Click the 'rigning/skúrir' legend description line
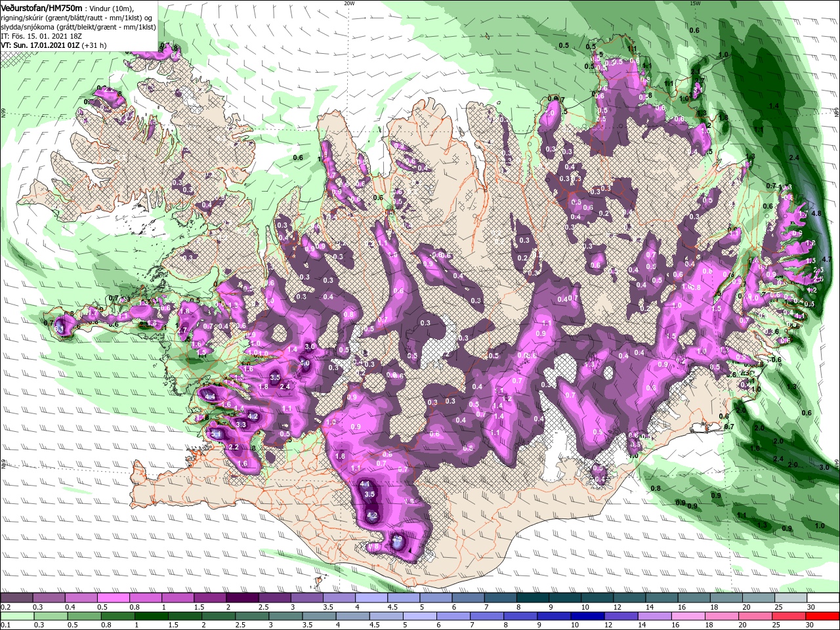Viewport: 840px width, 630px height. (x=77, y=17)
